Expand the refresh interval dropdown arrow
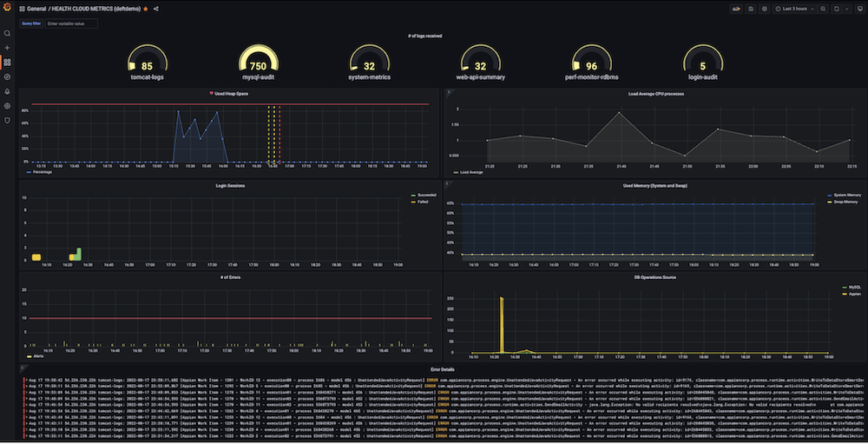This screenshot has height=444, width=868. pyautogui.click(x=846, y=9)
